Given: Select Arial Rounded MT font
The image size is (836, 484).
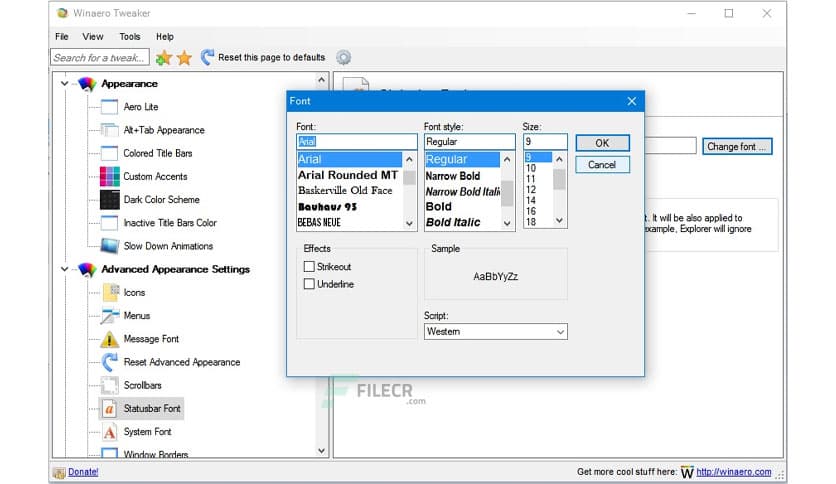Looking at the screenshot, I should click(350, 175).
